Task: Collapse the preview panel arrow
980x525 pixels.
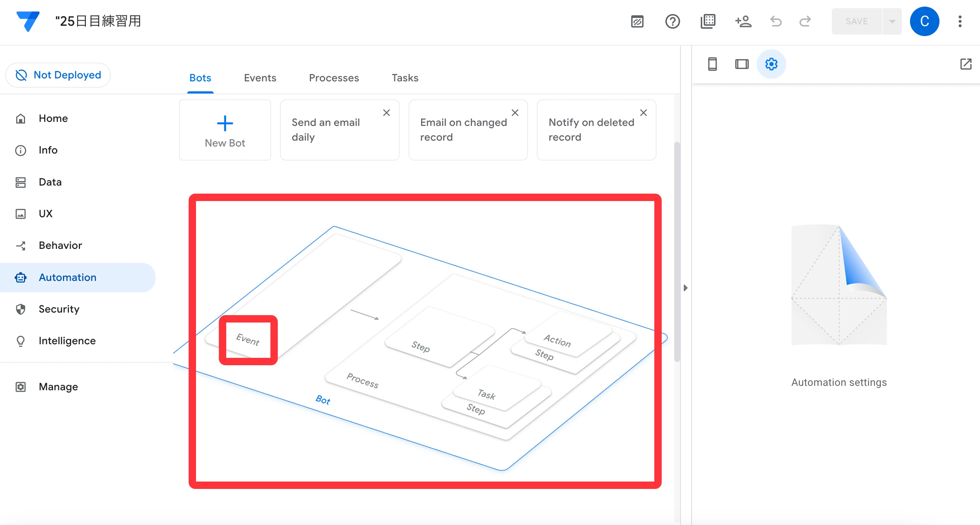Action: coord(686,288)
